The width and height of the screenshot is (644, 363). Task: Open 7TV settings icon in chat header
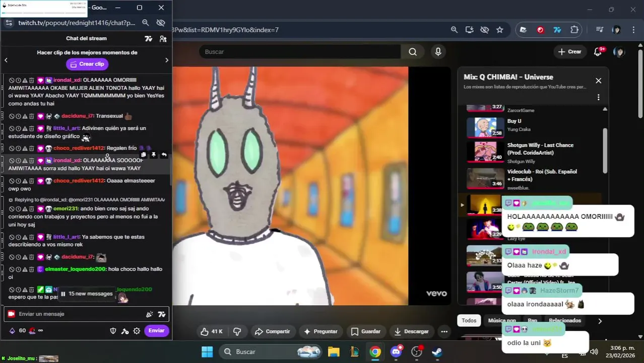pyautogui.click(x=149, y=38)
